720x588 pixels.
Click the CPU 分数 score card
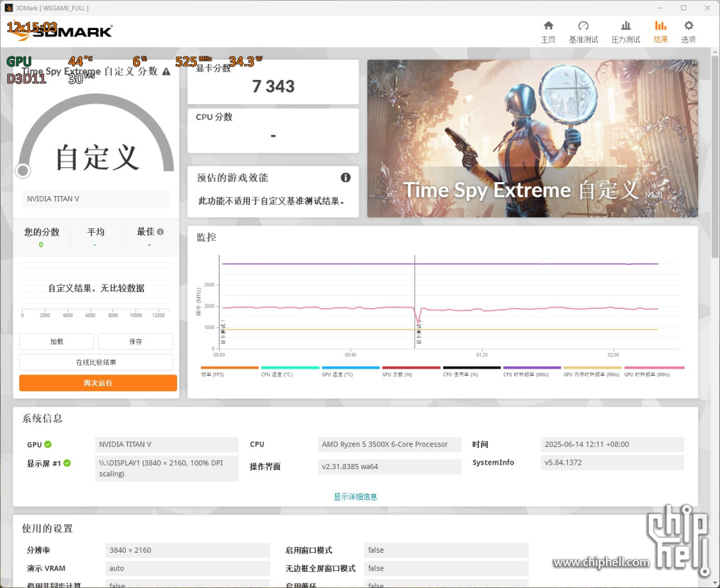tap(273, 131)
